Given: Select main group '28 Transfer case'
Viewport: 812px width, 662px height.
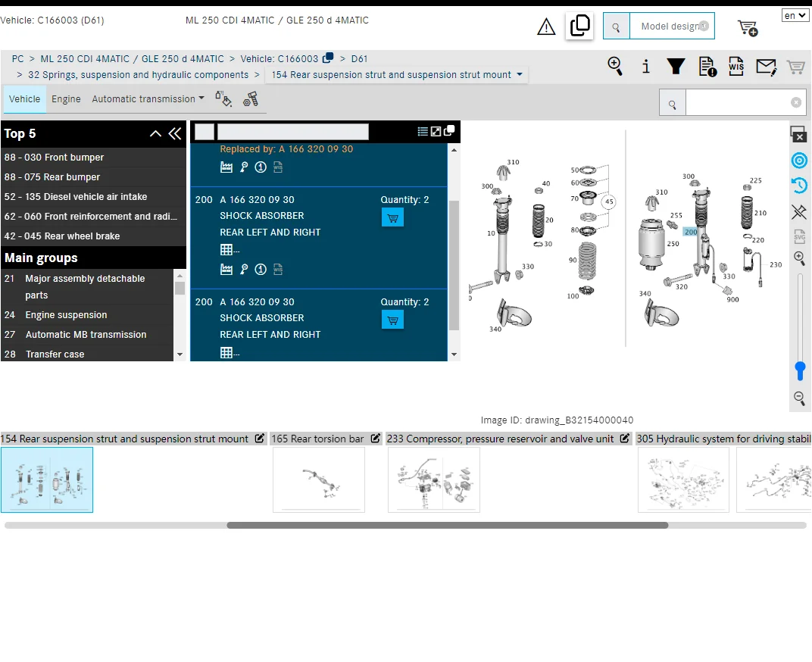Looking at the screenshot, I should point(87,354).
